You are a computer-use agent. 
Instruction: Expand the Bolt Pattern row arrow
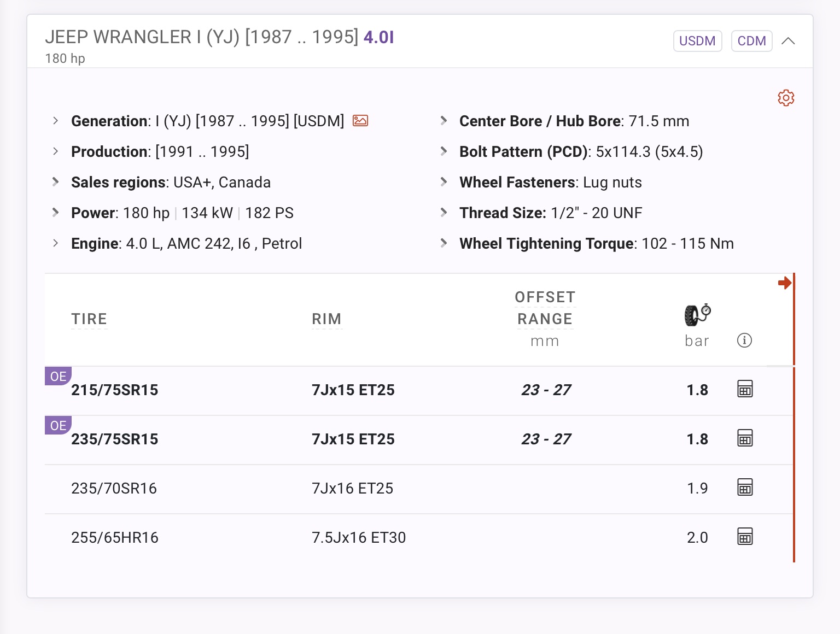(x=444, y=151)
